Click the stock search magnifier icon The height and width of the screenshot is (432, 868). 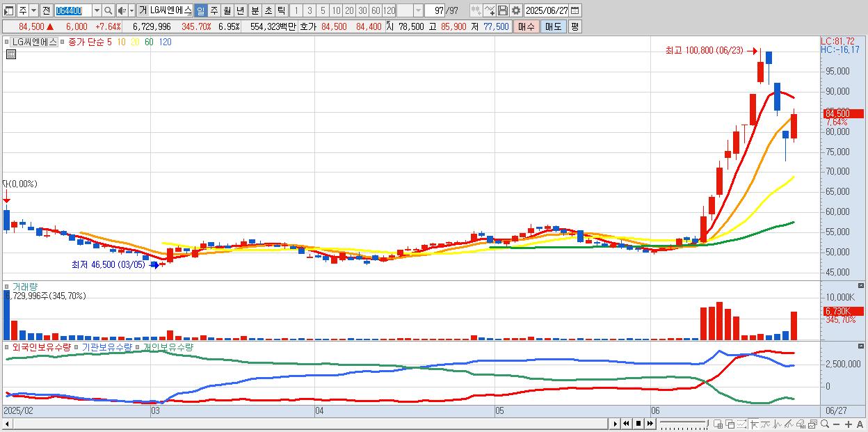(x=108, y=10)
